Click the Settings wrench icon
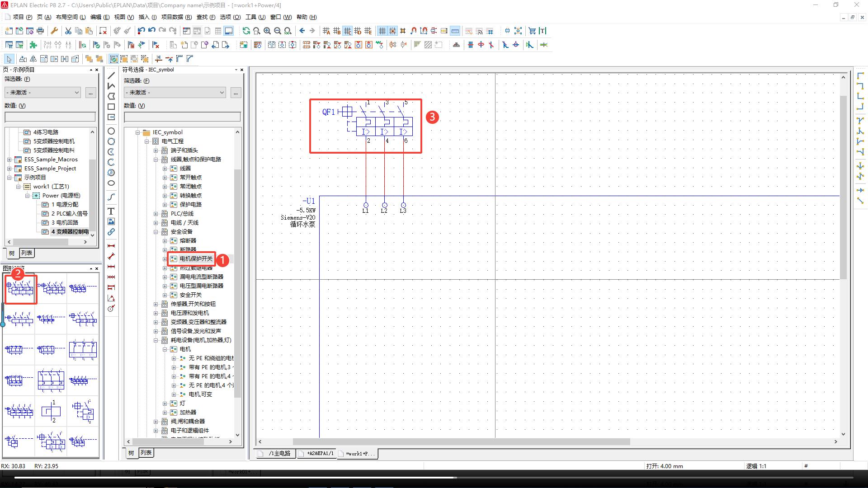The height and width of the screenshot is (488, 868). (x=54, y=31)
